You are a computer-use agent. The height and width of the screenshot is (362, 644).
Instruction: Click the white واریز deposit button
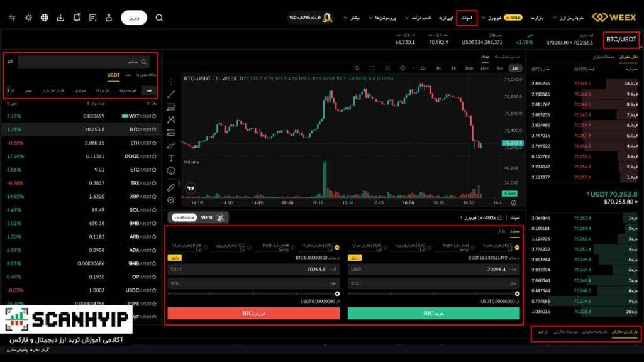(134, 18)
